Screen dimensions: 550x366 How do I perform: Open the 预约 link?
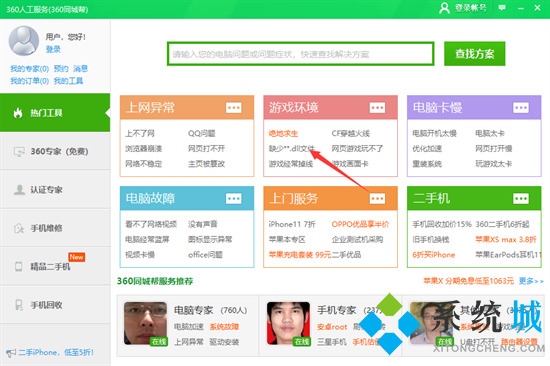click(x=61, y=69)
